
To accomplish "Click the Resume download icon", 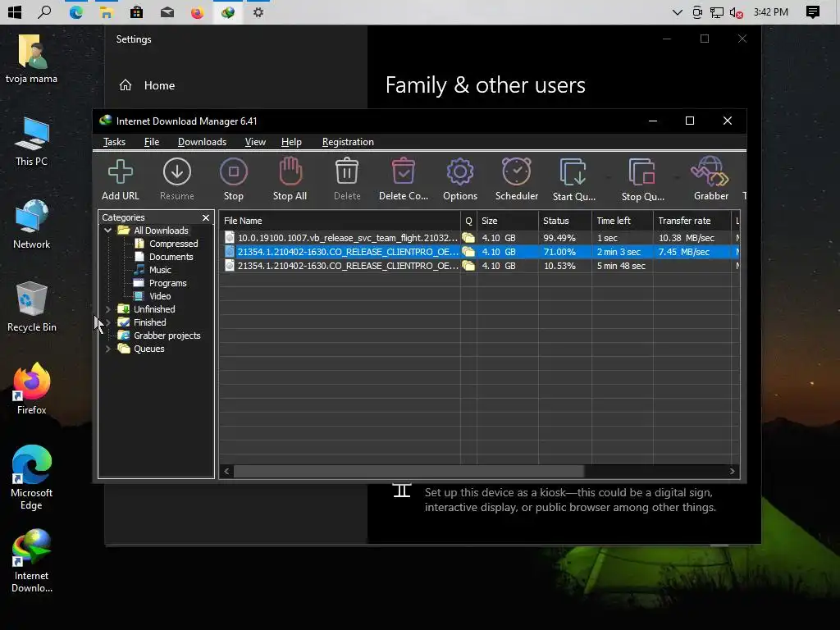I will (177, 179).
